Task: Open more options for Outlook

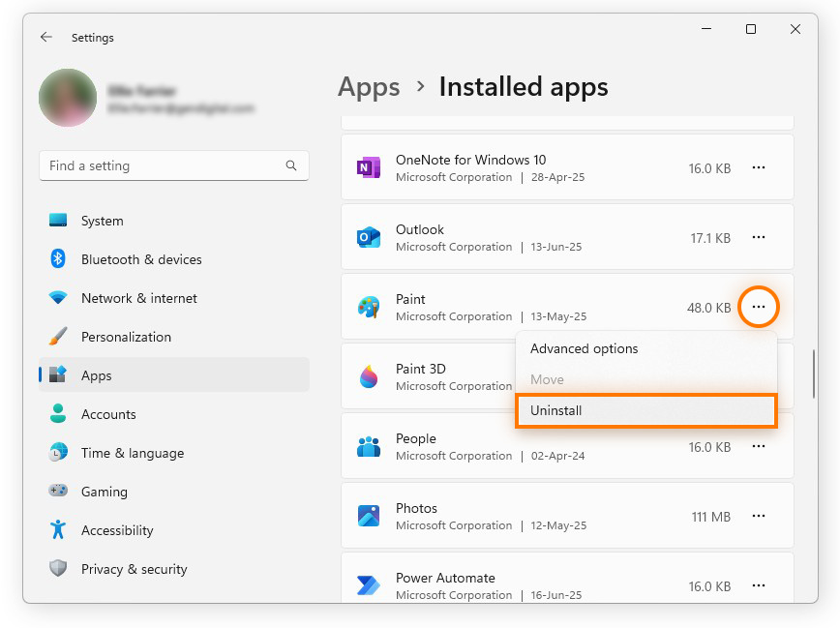Action: click(758, 237)
